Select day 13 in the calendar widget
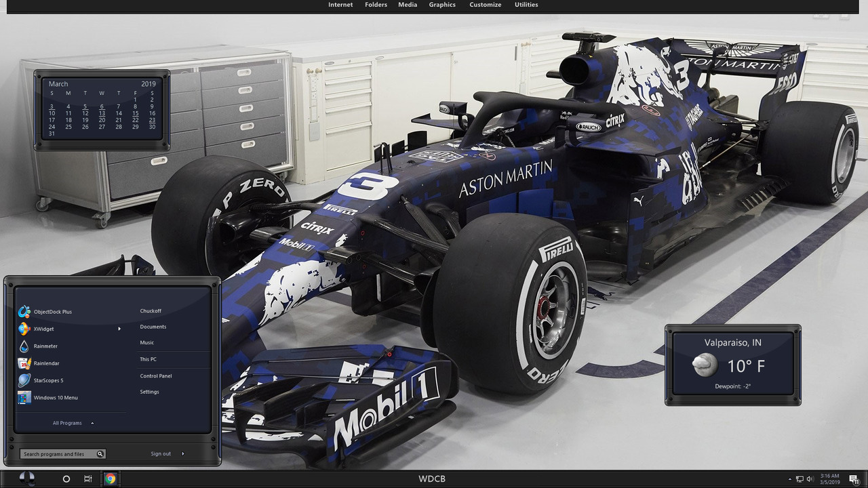 point(102,113)
